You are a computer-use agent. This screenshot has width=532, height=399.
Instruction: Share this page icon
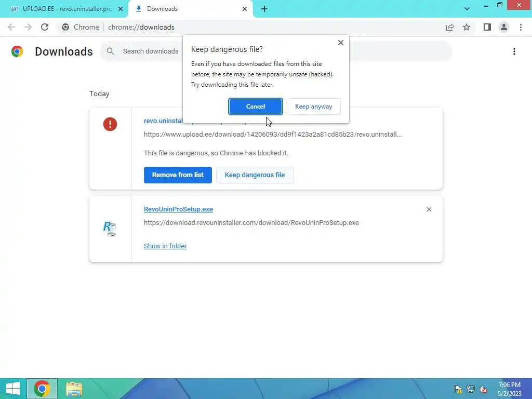click(450, 27)
